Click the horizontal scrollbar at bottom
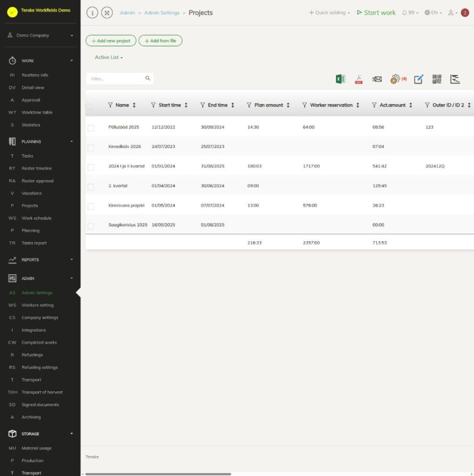The width and height of the screenshot is (474, 476). [x=158, y=474]
